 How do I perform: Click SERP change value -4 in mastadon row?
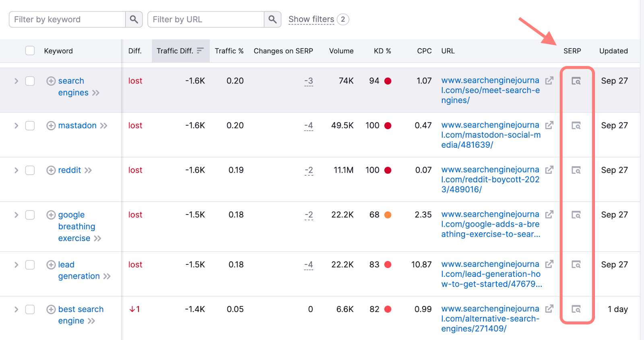point(308,126)
